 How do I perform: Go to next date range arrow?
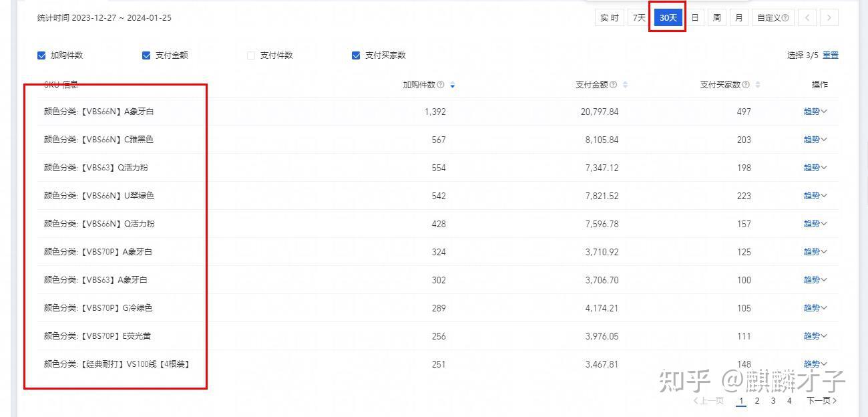click(x=829, y=18)
